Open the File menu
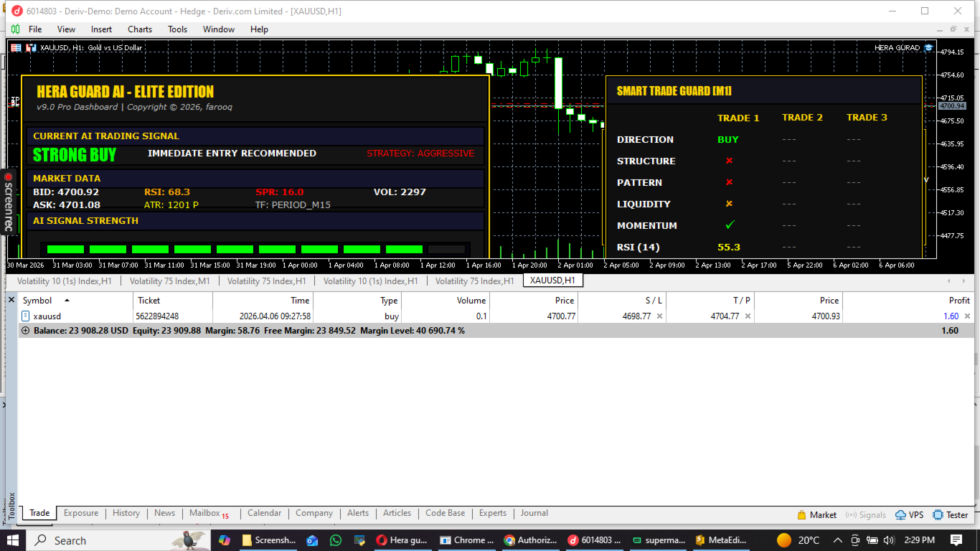 click(35, 29)
